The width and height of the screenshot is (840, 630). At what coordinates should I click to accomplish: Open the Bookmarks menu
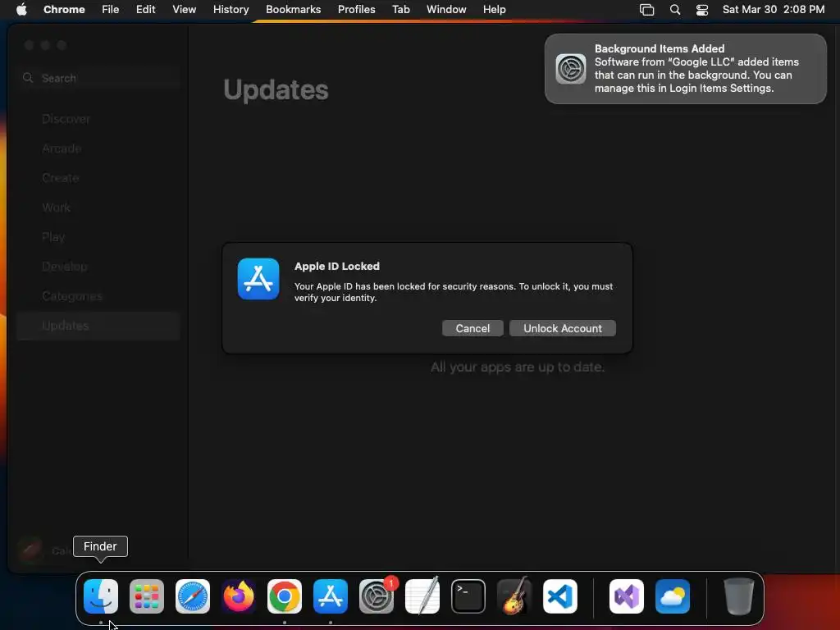pos(294,9)
